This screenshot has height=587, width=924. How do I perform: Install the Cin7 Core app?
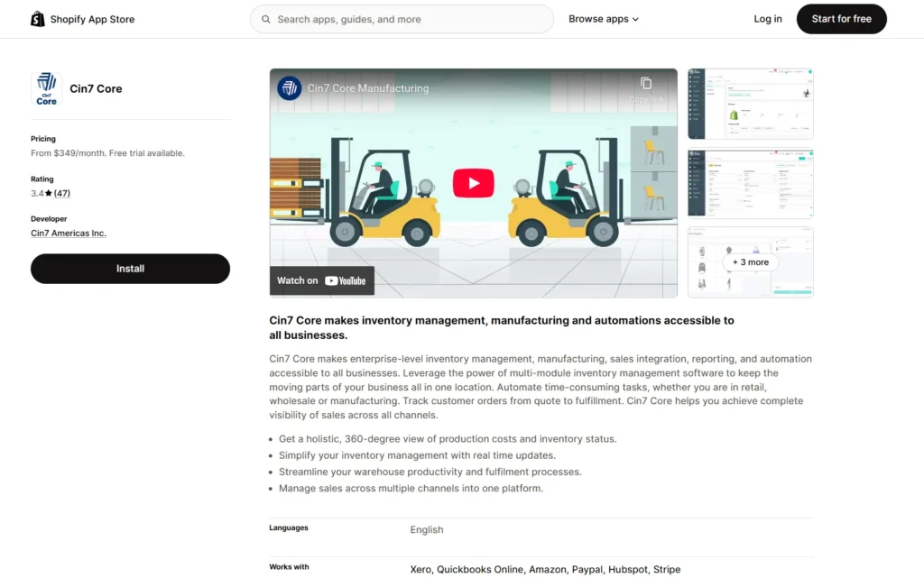pyautogui.click(x=130, y=269)
